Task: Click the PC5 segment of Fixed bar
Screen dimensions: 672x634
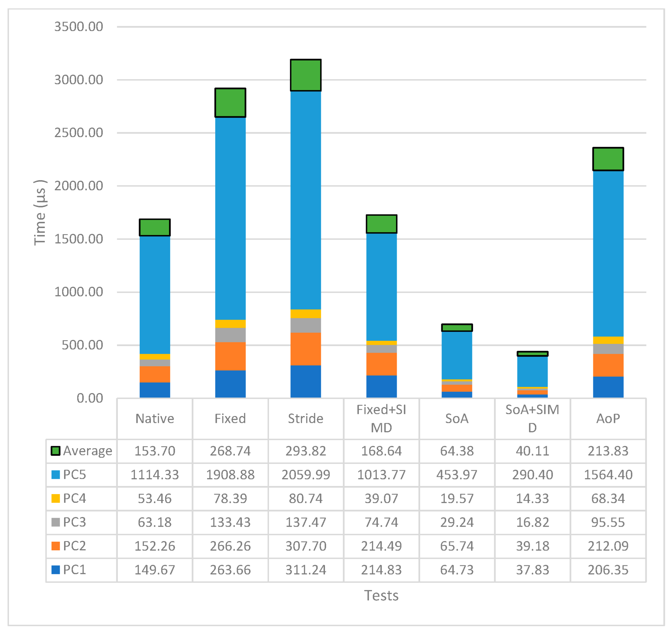Action: (x=230, y=218)
